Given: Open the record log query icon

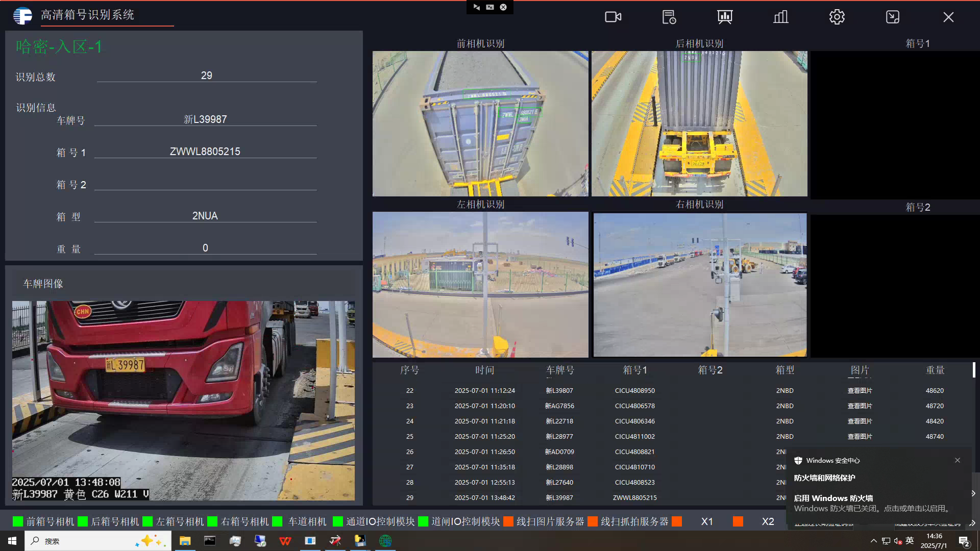Looking at the screenshot, I should coord(669,17).
